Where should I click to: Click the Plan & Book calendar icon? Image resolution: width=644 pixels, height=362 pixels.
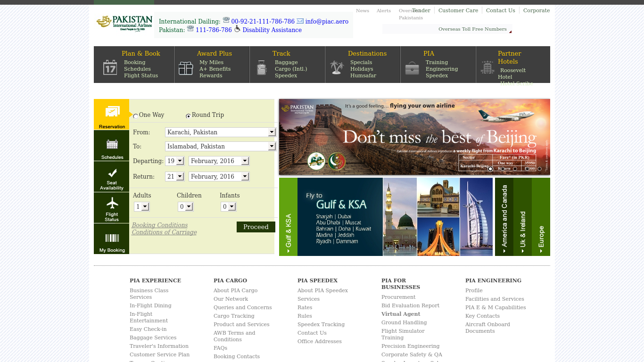click(110, 67)
